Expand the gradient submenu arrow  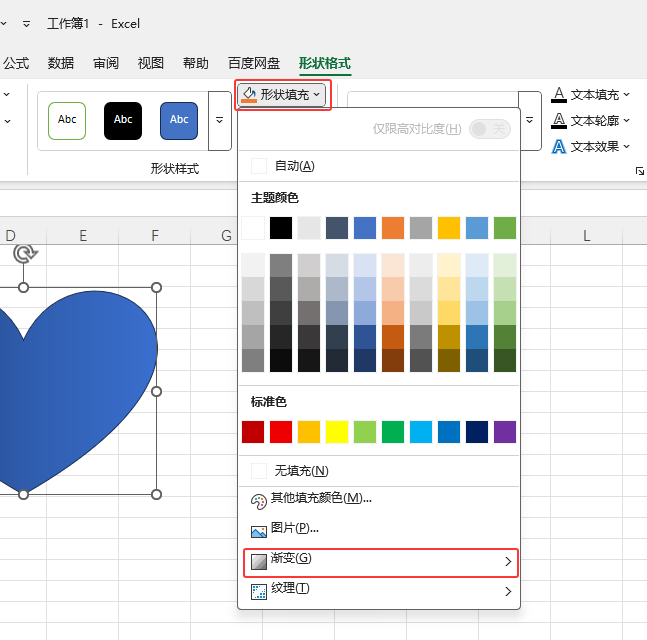(x=508, y=562)
